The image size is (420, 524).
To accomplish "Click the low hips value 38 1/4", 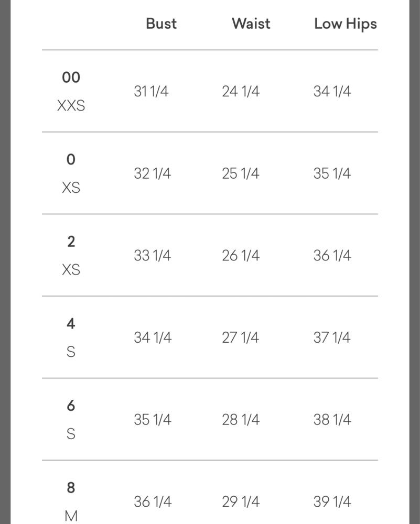I will coord(332,420).
